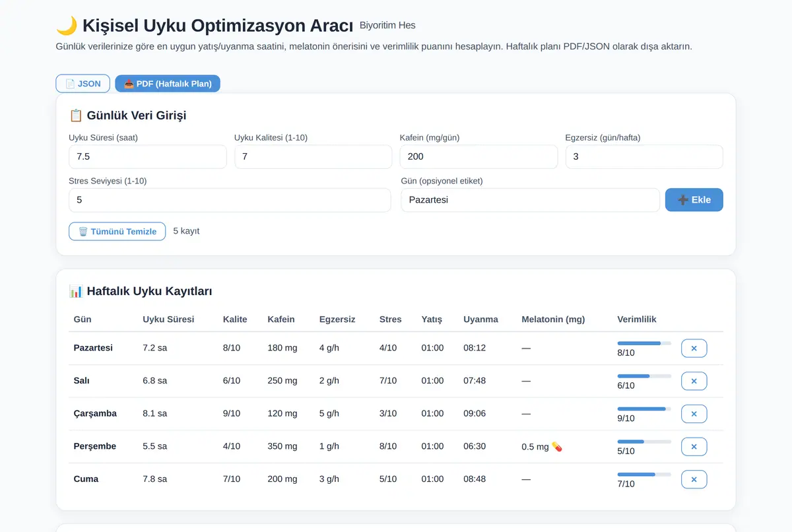
Task: Click the "Pazartesi" day cell in the table
Action: tap(93, 348)
